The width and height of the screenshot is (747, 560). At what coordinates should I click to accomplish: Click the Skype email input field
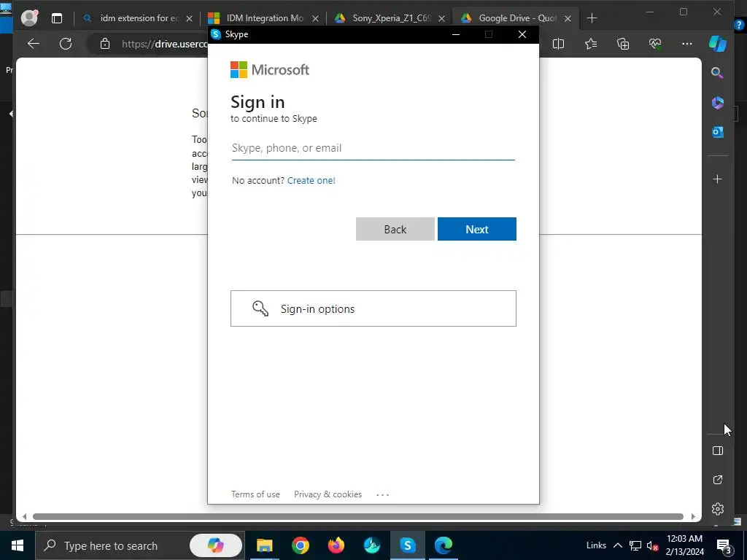(373, 148)
